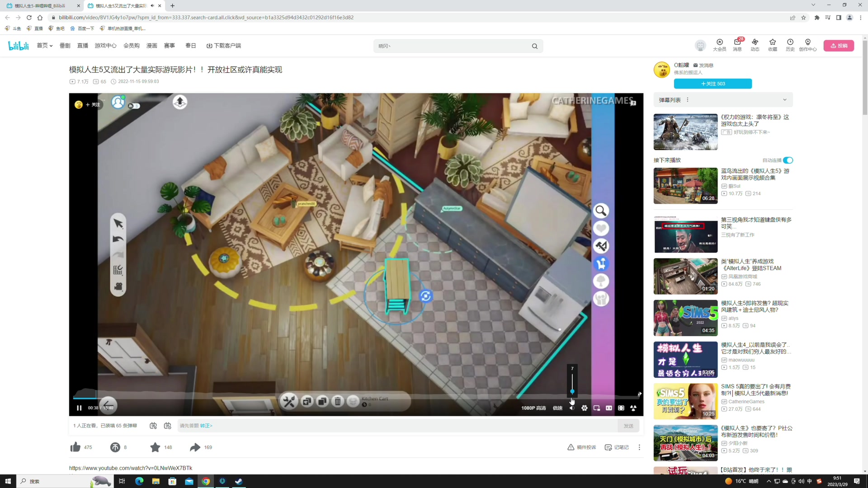Click the 转正 link in danmaku box

tap(206, 426)
